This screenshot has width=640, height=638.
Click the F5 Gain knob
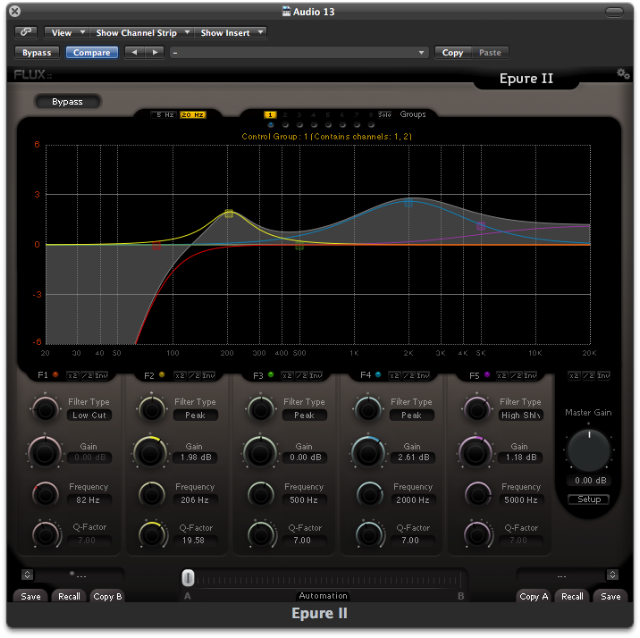tap(476, 452)
